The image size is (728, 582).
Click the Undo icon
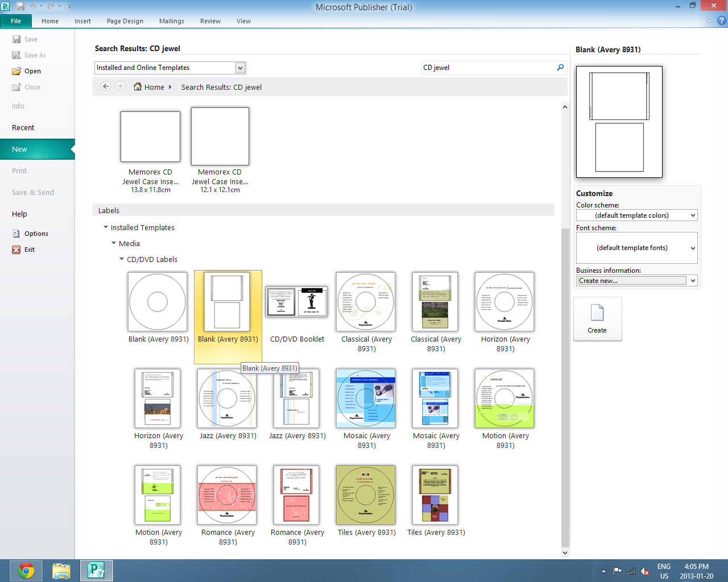coord(34,5)
